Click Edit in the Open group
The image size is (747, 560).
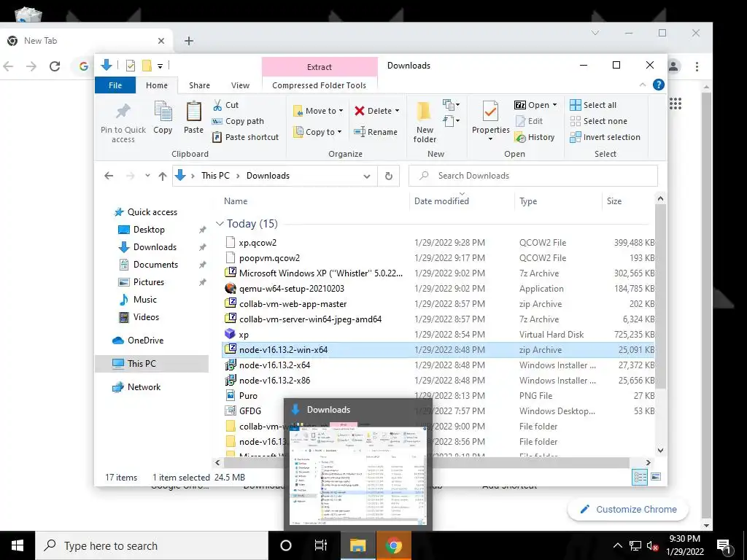[530, 121]
